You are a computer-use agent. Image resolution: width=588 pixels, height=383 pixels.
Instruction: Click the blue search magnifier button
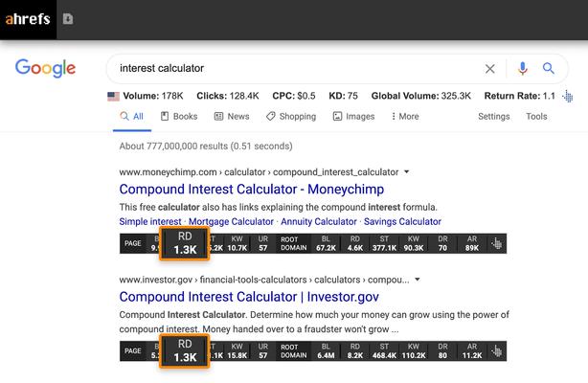[548, 68]
